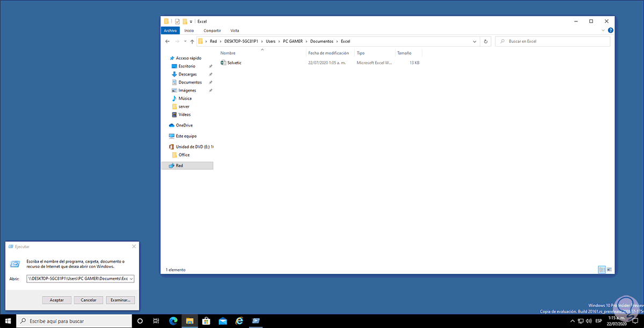Screen dimensions: 644x328
Task: Expand the address bar history dropdown
Action: tap(475, 41)
